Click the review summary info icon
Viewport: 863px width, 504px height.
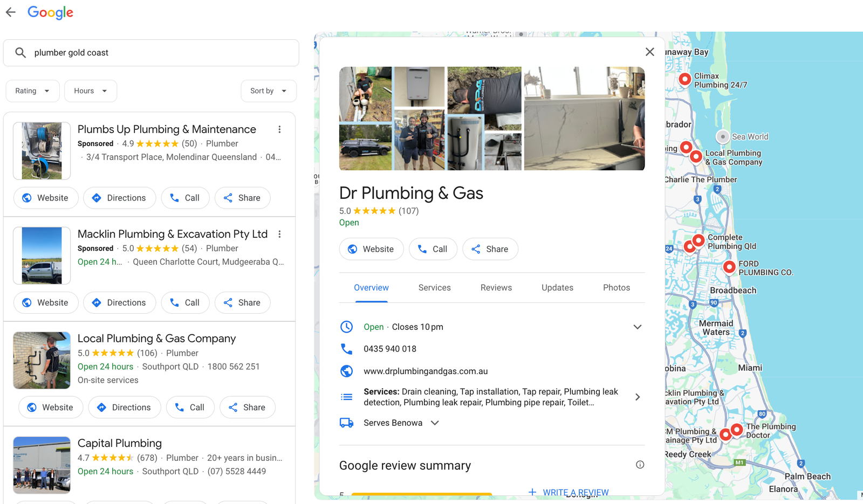640,465
